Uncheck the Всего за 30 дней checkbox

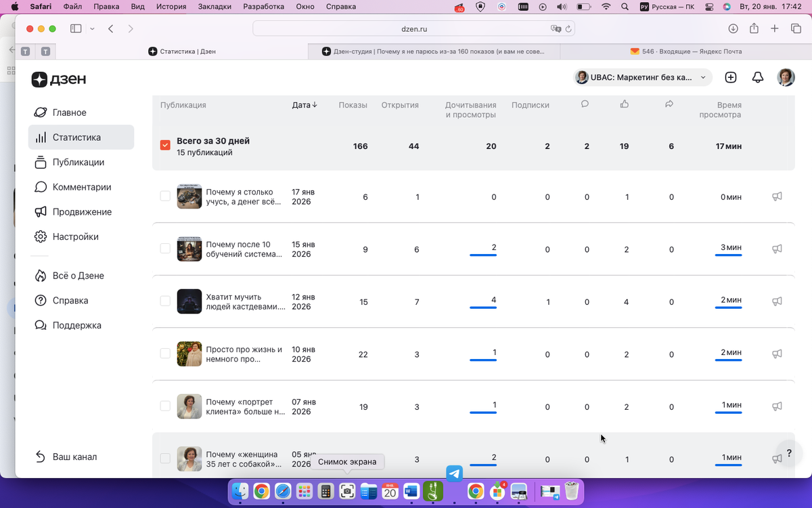165,146
